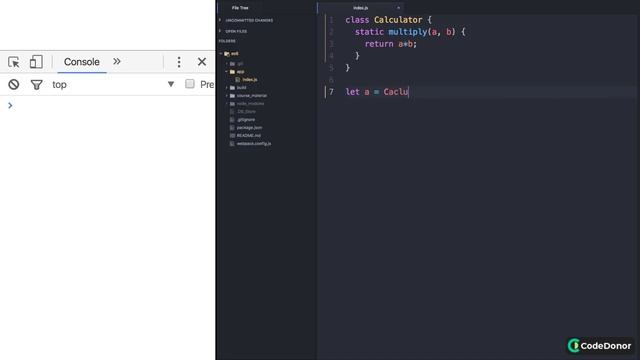Show more DevTools tabs with double chevron
This screenshot has height=360, width=640.
117,62
